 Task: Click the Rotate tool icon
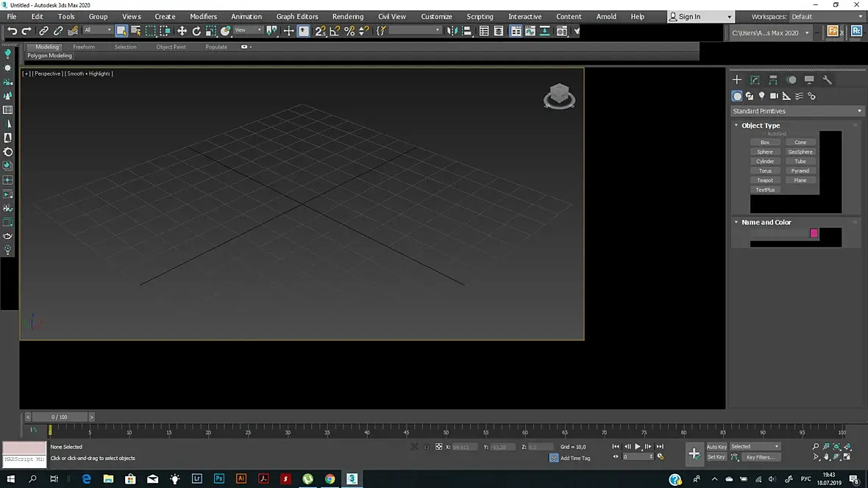[x=196, y=31]
